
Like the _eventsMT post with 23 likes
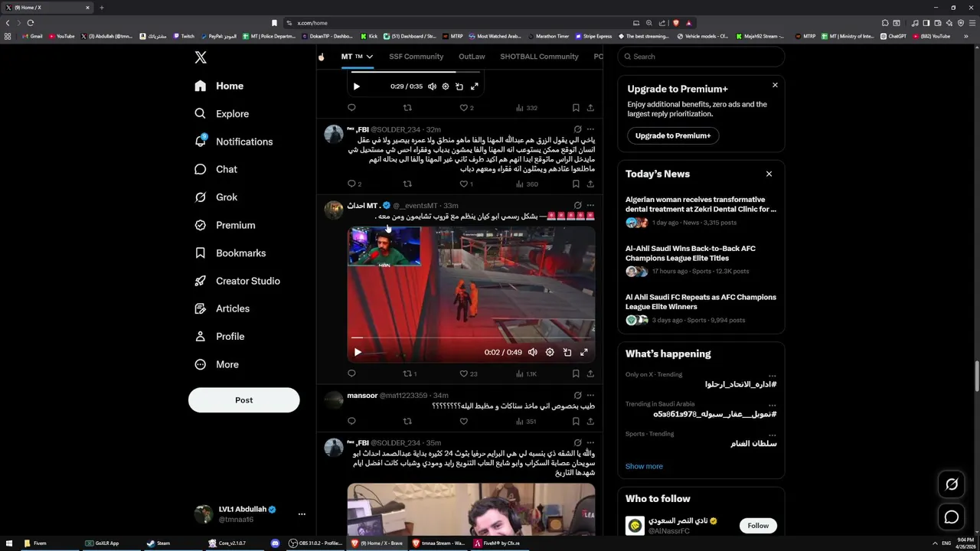pos(468,373)
